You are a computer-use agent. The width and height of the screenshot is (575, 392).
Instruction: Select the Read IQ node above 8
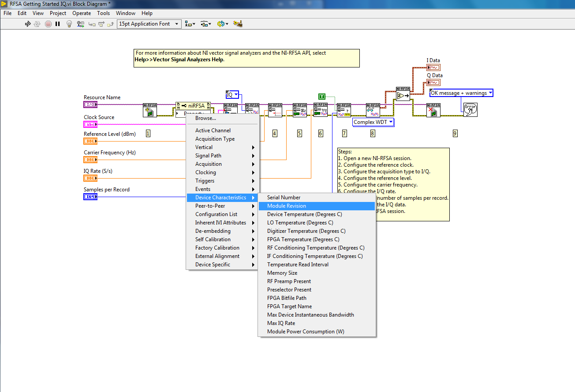pos(373,110)
